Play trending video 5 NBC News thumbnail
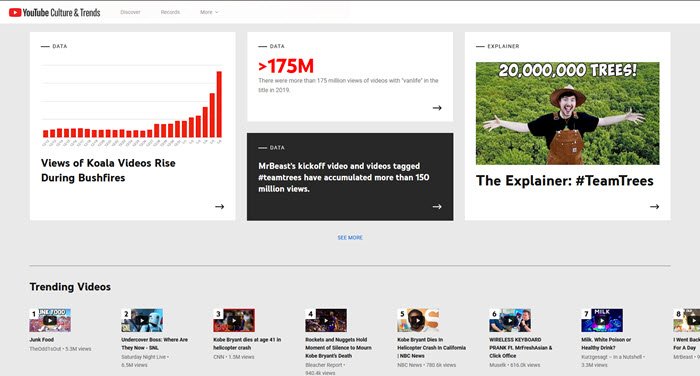Screen dimensions: 700x376 [x=418, y=320]
